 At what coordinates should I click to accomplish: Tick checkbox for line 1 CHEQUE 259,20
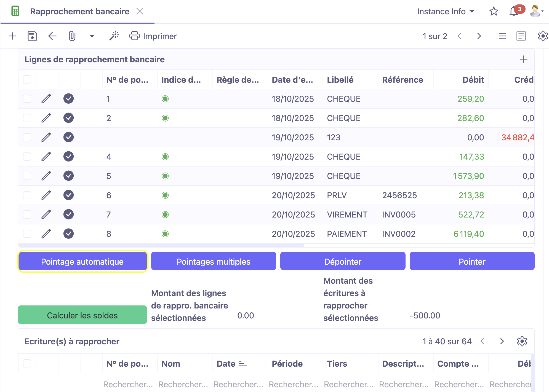point(27,99)
